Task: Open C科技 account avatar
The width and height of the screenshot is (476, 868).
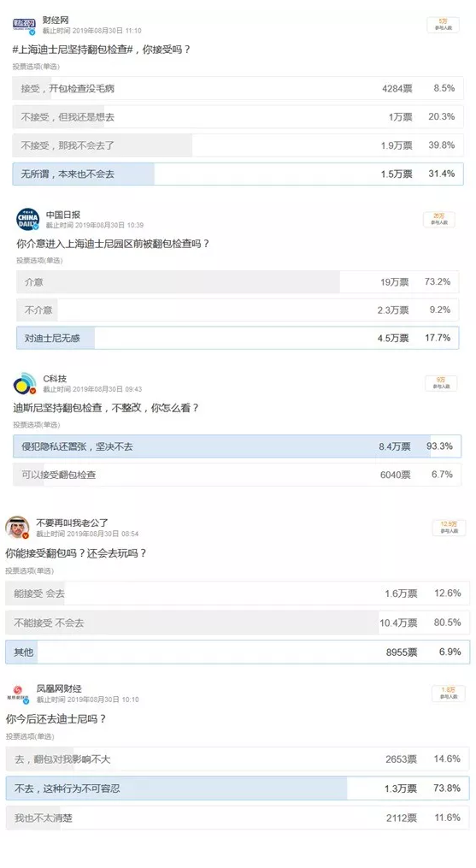Action: point(24,384)
